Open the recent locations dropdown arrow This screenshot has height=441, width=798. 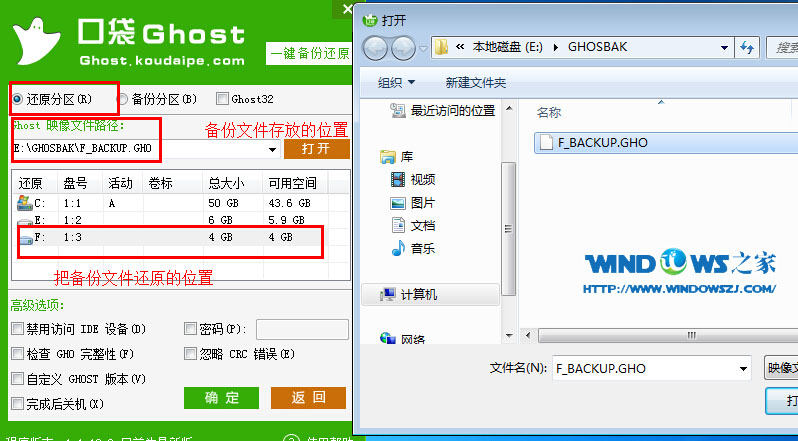coord(423,49)
